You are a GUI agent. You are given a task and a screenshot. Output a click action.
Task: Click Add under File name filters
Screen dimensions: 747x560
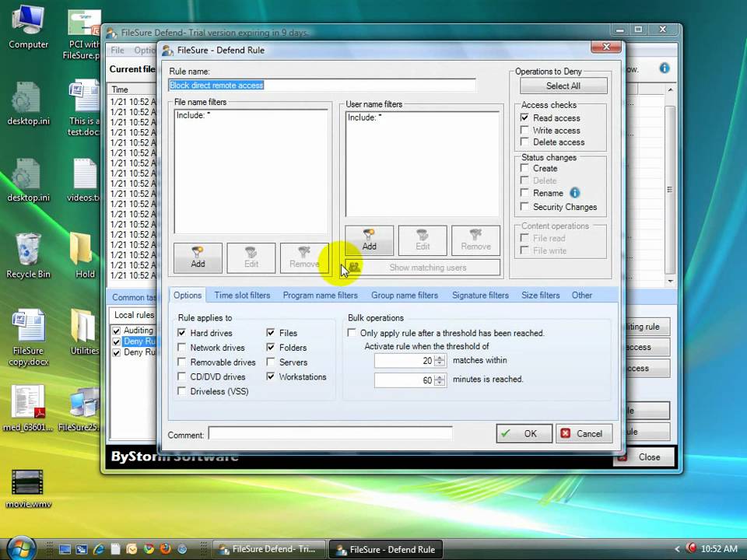198,257
